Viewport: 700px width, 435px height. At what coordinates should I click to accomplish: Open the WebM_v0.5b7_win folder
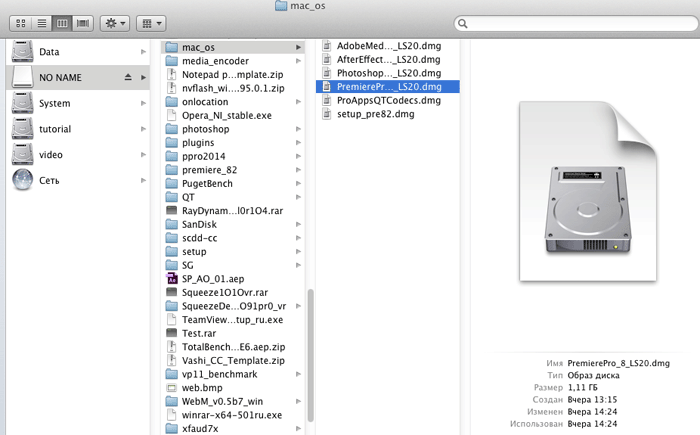233,402
